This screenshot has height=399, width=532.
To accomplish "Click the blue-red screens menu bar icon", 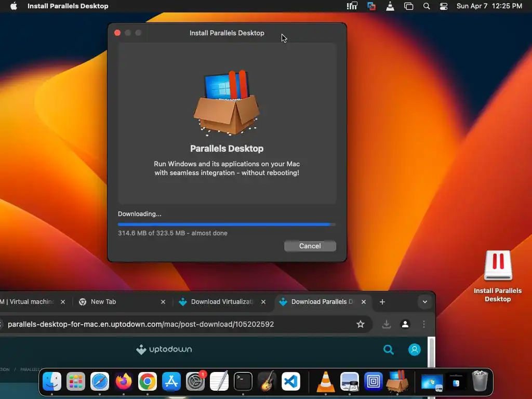I will click(x=371, y=6).
